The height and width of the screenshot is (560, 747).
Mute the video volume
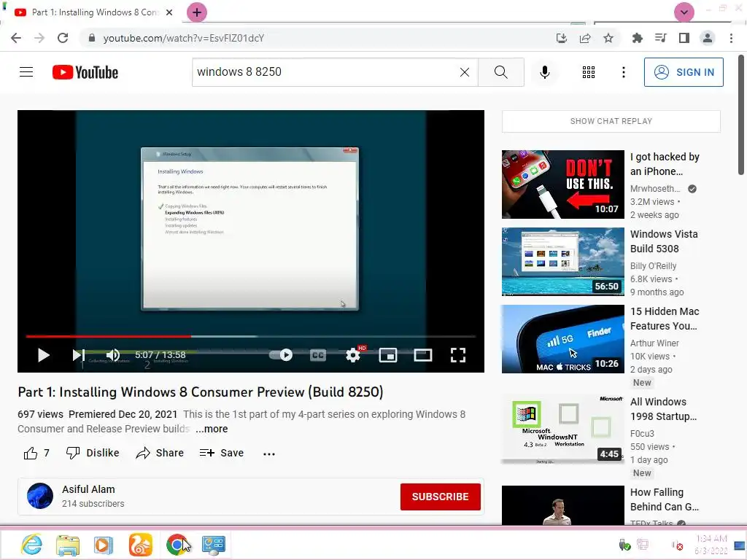click(x=113, y=355)
